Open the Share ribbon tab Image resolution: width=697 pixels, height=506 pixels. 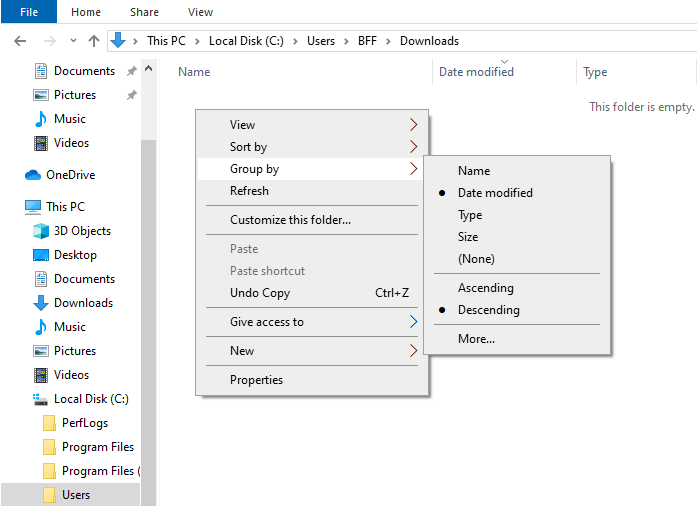coord(144,12)
